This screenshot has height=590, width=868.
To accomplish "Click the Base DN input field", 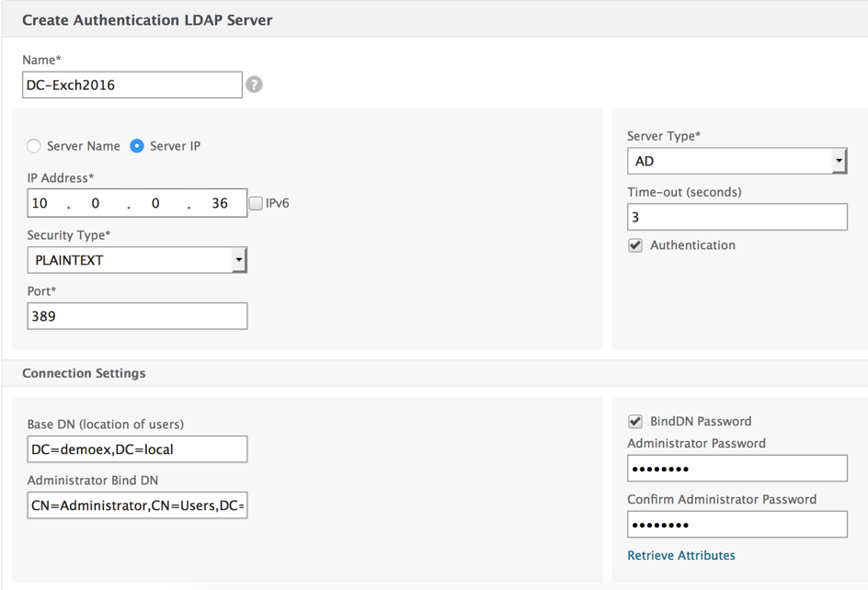I will (x=137, y=449).
